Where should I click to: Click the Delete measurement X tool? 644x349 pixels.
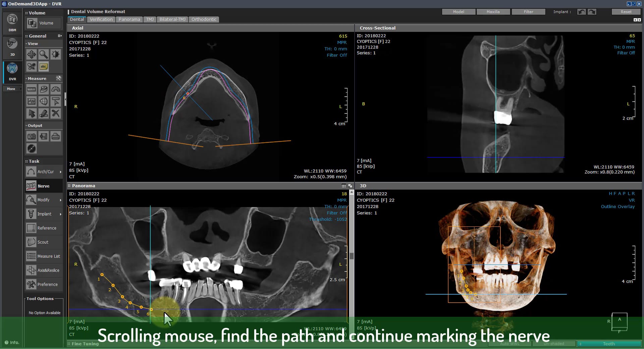tap(56, 113)
